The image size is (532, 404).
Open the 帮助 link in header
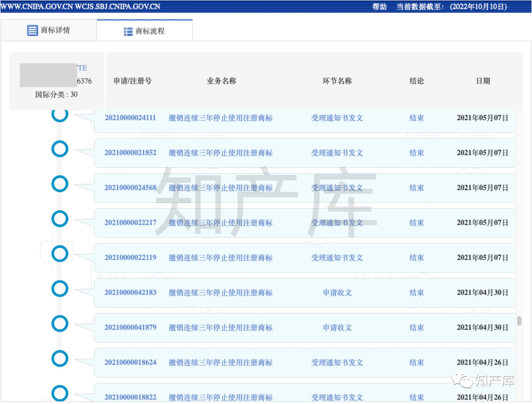pyautogui.click(x=379, y=7)
